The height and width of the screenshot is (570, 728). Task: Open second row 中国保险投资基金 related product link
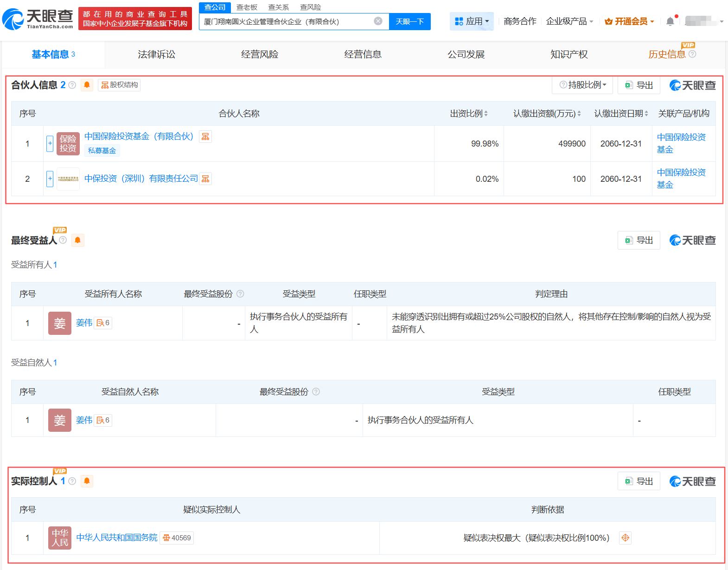[681, 179]
